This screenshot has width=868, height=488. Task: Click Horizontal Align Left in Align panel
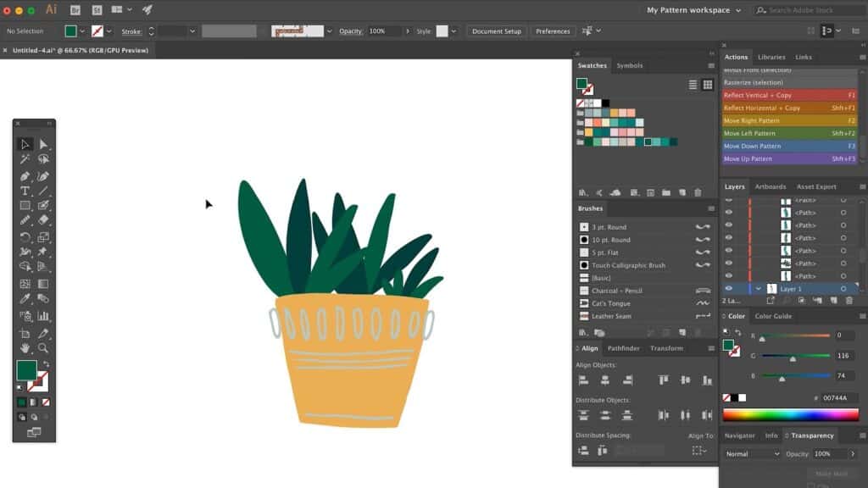coord(583,380)
